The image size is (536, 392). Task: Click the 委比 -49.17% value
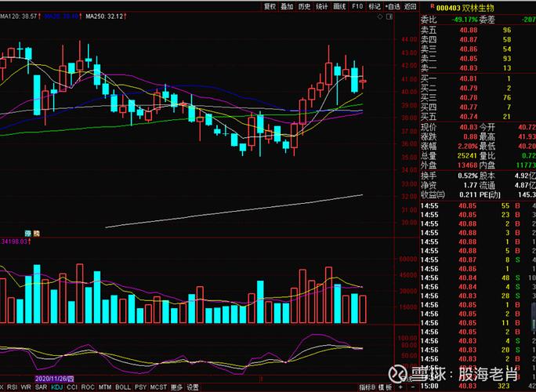point(464,20)
